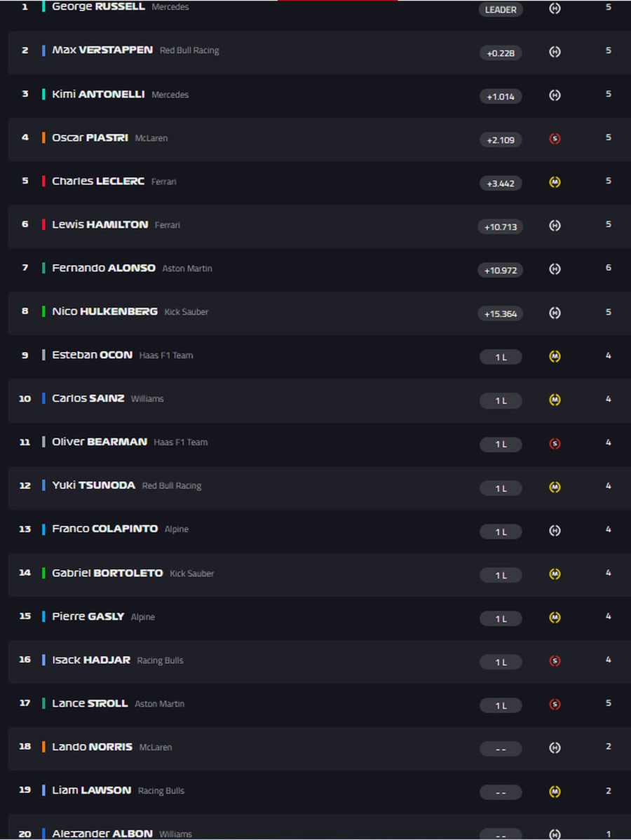This screenshot has width=631, height=840.
Task: Click the medium tyre icon for Charles Leclerc
Action: pos(555,182)
